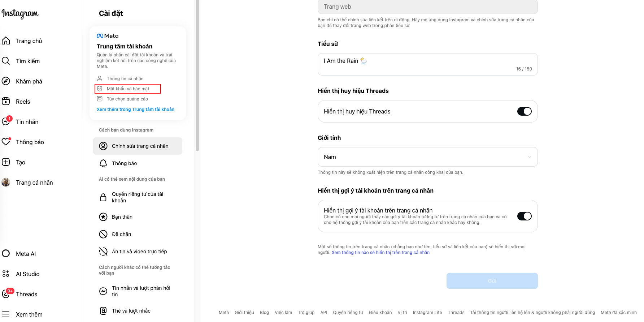
Task: Click footer link Giới thiệu
Action: point(244,313)
